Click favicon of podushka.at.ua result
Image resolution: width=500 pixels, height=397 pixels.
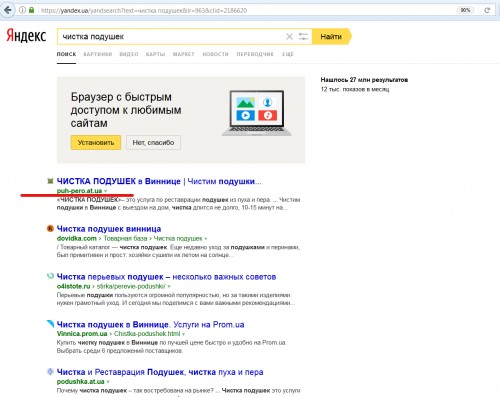click(50, 371)
